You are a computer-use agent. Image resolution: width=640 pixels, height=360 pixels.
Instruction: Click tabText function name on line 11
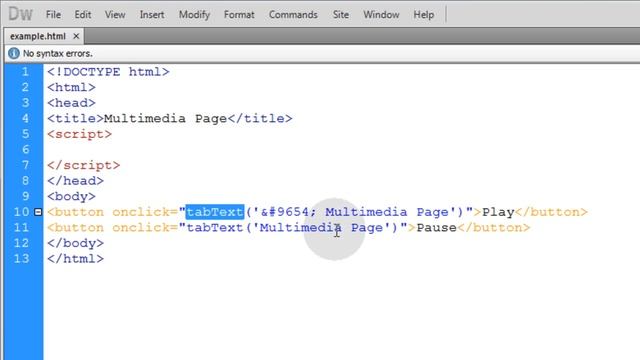pos(215,227)
